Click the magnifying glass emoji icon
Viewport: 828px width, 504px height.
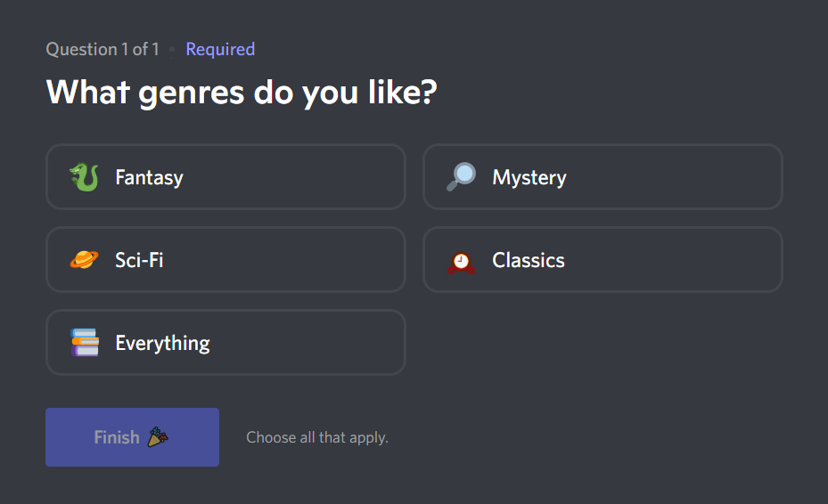pos(461,177)
